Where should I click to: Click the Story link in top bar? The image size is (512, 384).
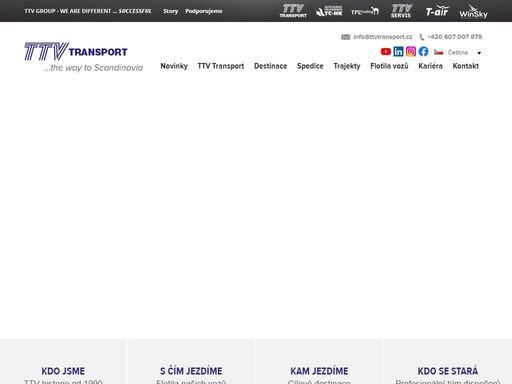(171, 11)
